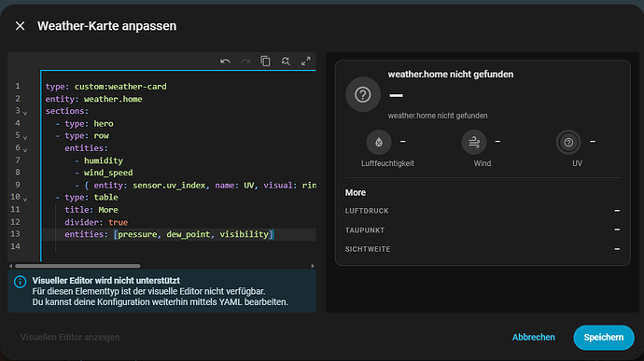Click the '- humidity' code line
The image size is (644, 361).
click(x=99, y=160)
